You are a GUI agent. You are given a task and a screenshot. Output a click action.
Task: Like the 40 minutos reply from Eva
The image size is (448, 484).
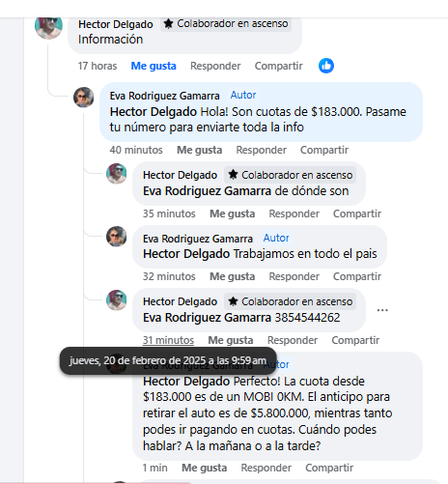pyautogui.click(x=200, y=150)
